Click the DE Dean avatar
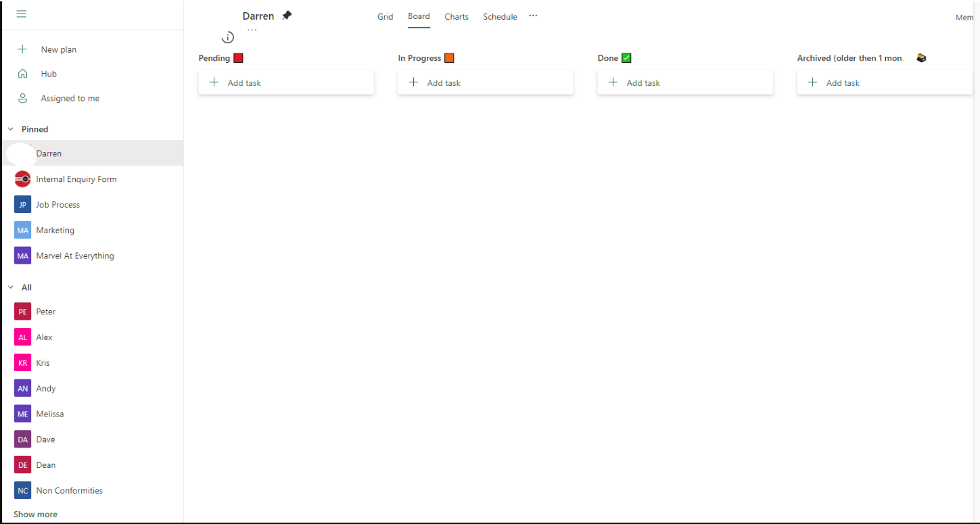This screenshot has height=524, width=980. click(x=23, y=465)
